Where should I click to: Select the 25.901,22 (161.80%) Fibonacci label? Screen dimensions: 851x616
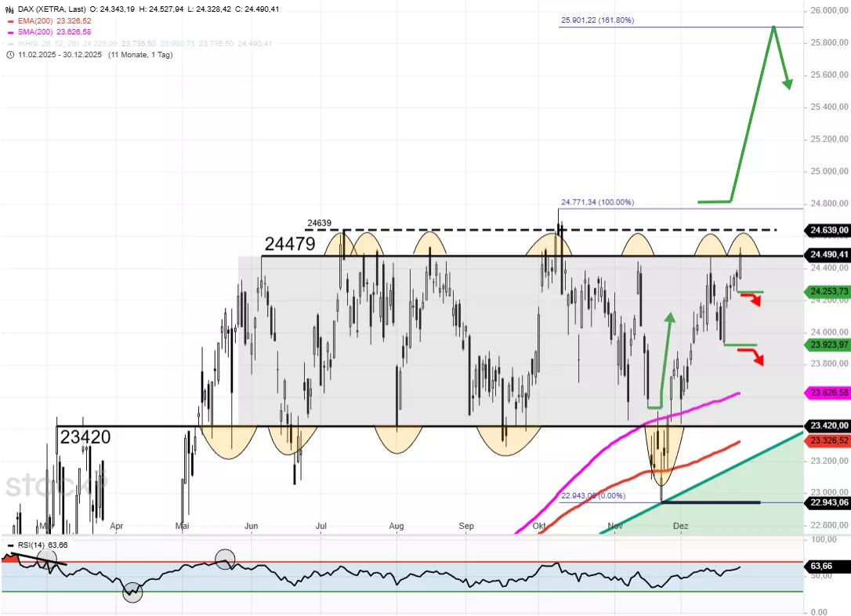pyautogui.click(x=597, y=20)
